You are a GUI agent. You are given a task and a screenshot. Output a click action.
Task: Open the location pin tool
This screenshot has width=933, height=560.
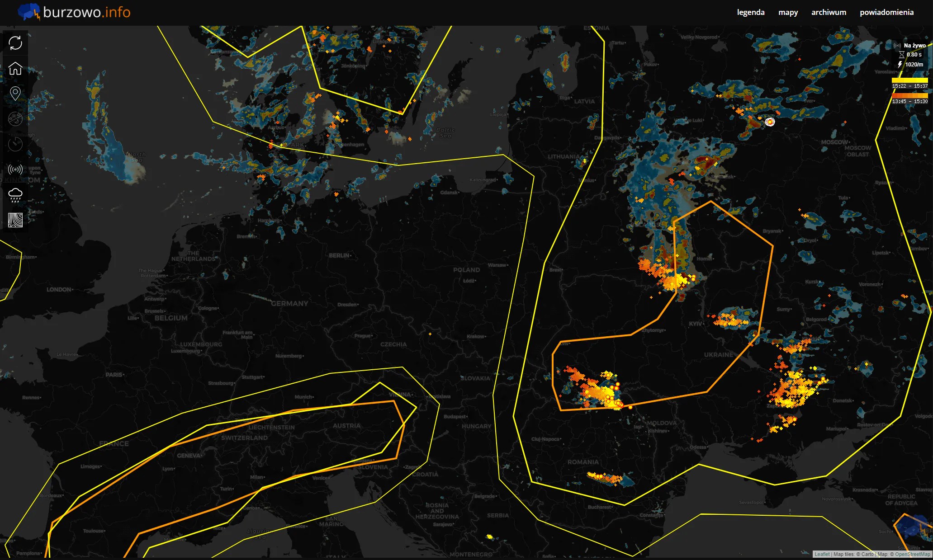point(15,94)
